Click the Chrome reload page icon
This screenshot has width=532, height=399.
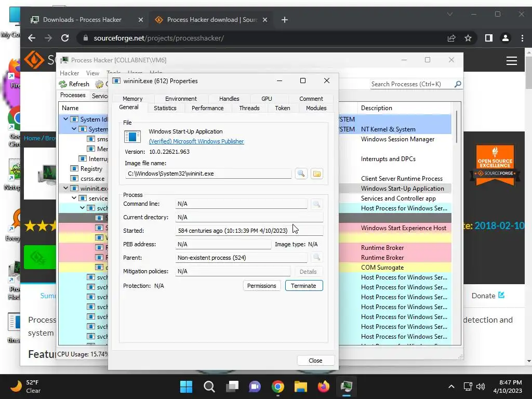[x=65, y=38]
